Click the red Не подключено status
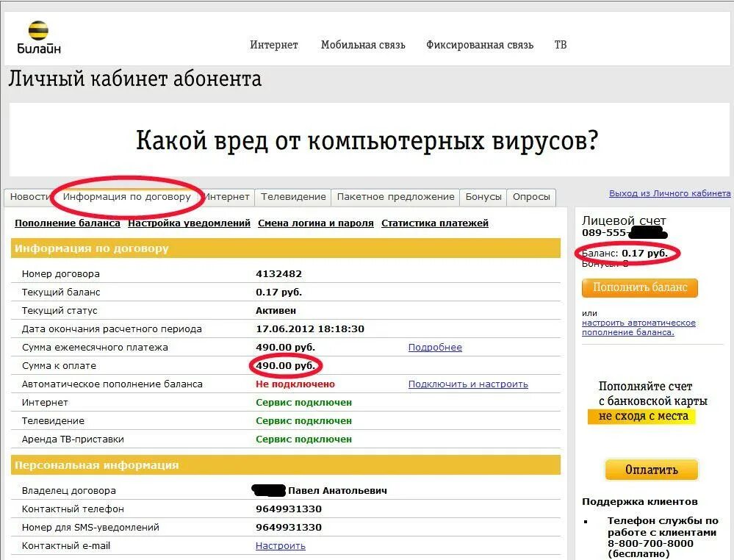The width and height of the screenshot is (734, 560). (x=295, y=384)
